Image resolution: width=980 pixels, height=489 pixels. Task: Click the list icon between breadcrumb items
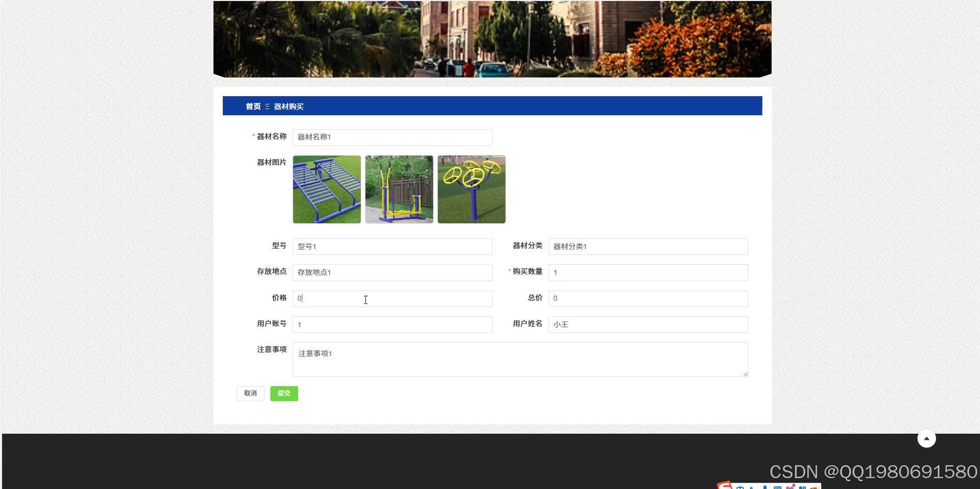click(x=267, y=106)
